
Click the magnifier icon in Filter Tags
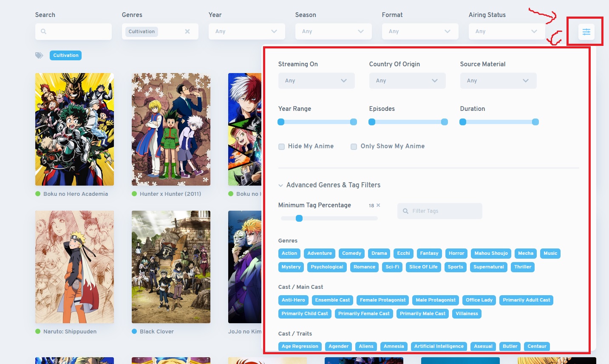click(x=405, y=211)
